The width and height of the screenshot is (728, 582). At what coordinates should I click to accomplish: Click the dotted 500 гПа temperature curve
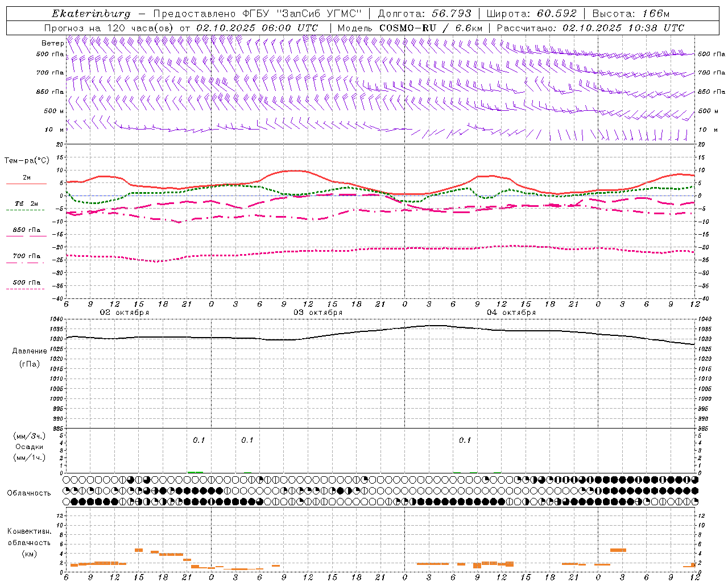380,249
